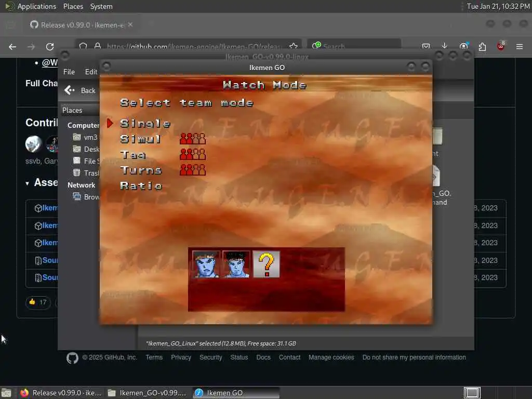Open the Status link in GitHub footer
Image resolution: width=532 pixels, height=399 pixels.
click(x=239, y=357)
